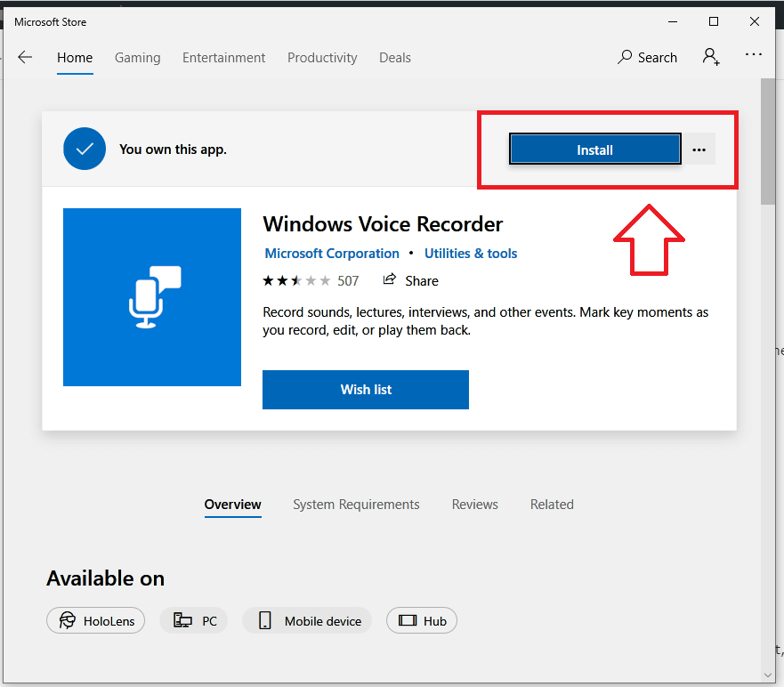The height and width of the screenshot is (687, 784).
Task: Open the Microsoft Corporation publisher link
Action: click(332, 254)
